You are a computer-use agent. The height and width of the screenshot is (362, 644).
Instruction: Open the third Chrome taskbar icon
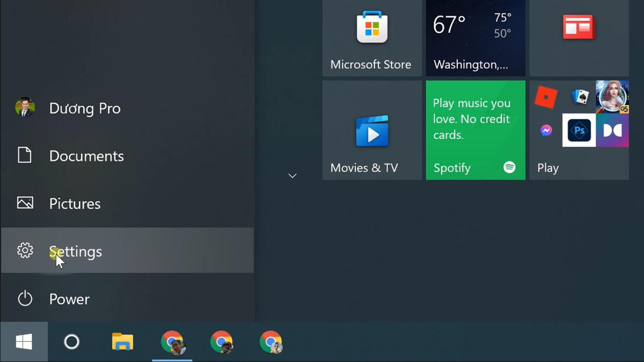[x=271, y=342]
